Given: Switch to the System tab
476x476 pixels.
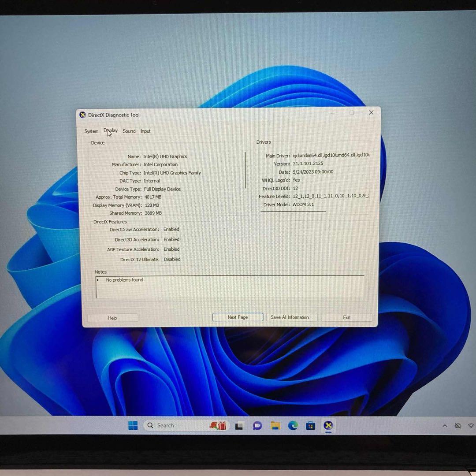Looking at the screenshot, I should pyautogui.click(x=91, y=131).
